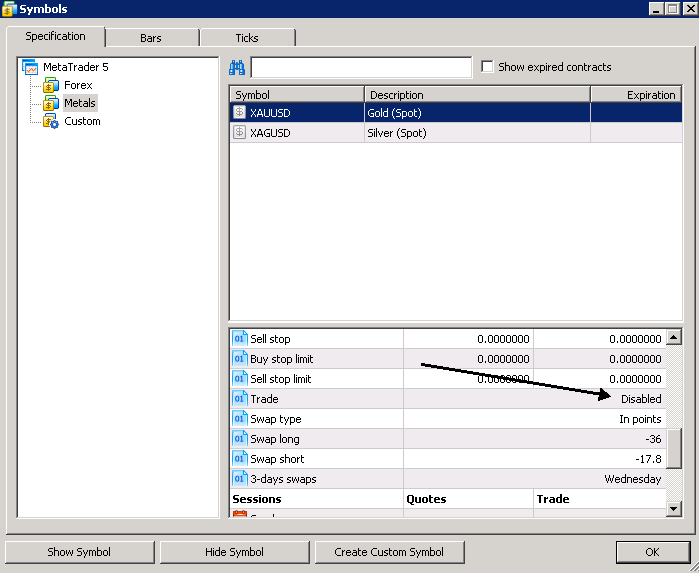
Task: Click the Quotes sessions column label
Action: 426,499
